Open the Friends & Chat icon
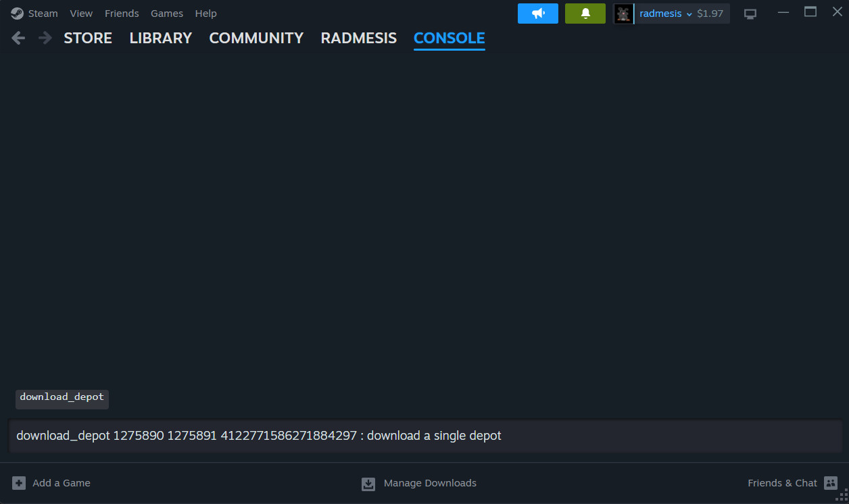Image resolution: width=849 pixels, height=504 pixels. click(831, 483)
